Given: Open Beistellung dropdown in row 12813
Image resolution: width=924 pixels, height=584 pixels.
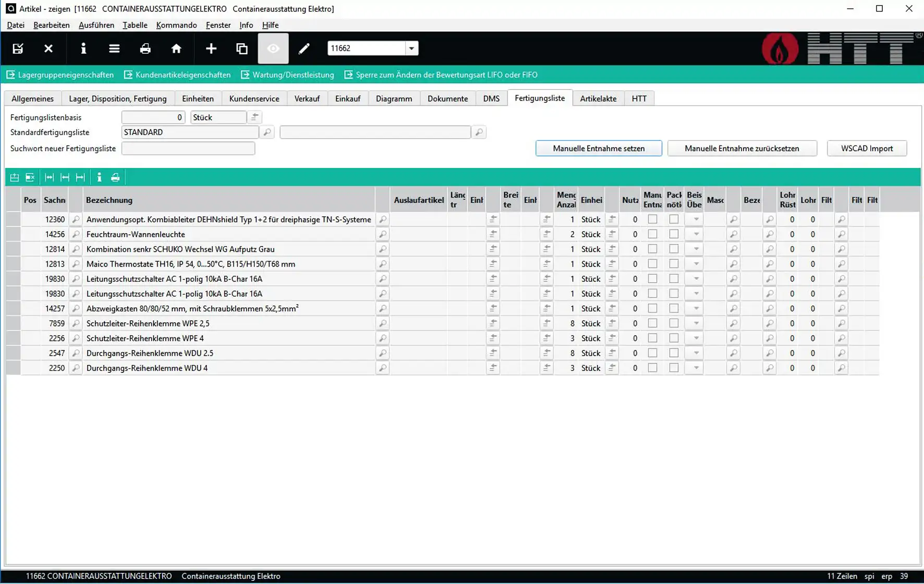Looking at the screenshot, I should coord(696,264).
